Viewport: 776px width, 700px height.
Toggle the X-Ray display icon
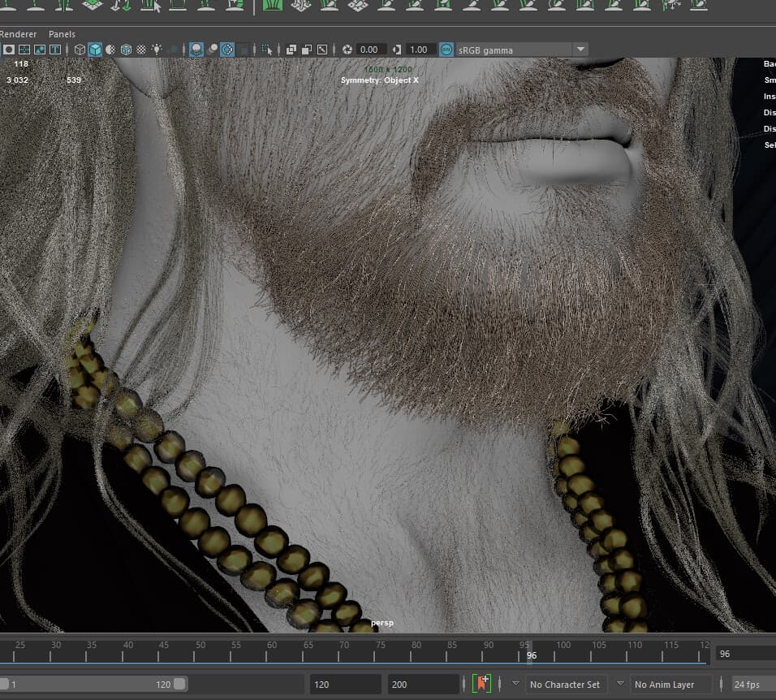(291, 50)
